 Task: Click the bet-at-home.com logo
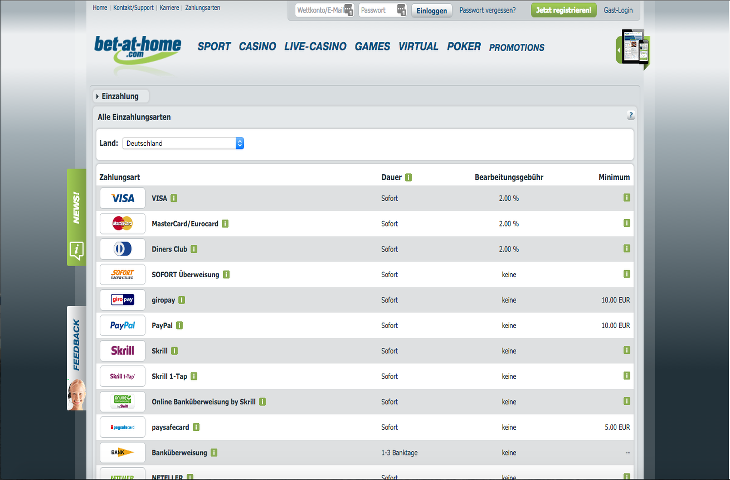tap(137, 50)
